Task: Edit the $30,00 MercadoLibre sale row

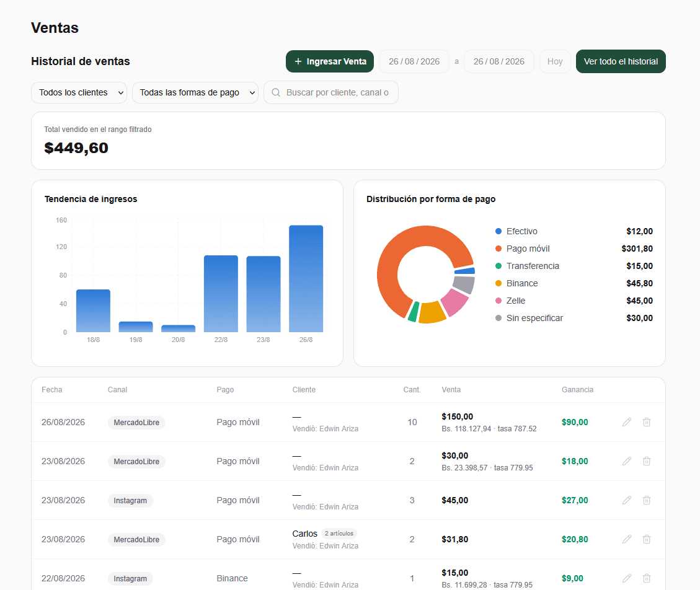Action: (x=627, y=461)
